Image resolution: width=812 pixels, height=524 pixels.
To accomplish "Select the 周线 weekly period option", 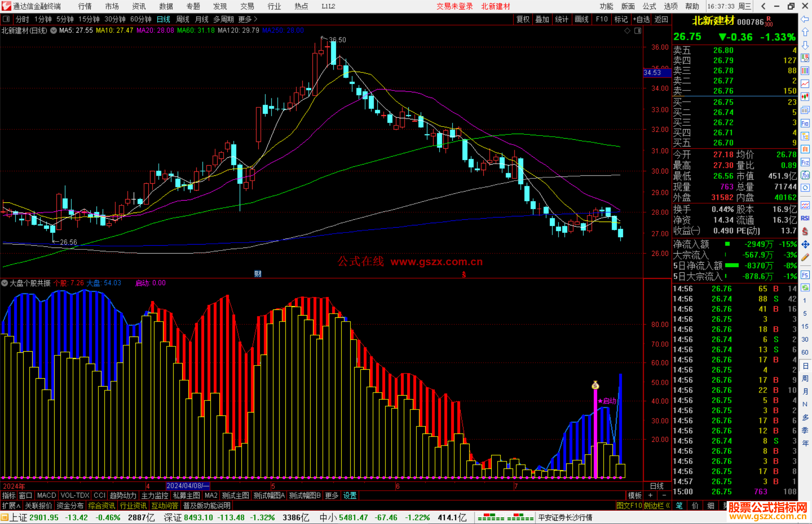I will [x=183, y=19].
